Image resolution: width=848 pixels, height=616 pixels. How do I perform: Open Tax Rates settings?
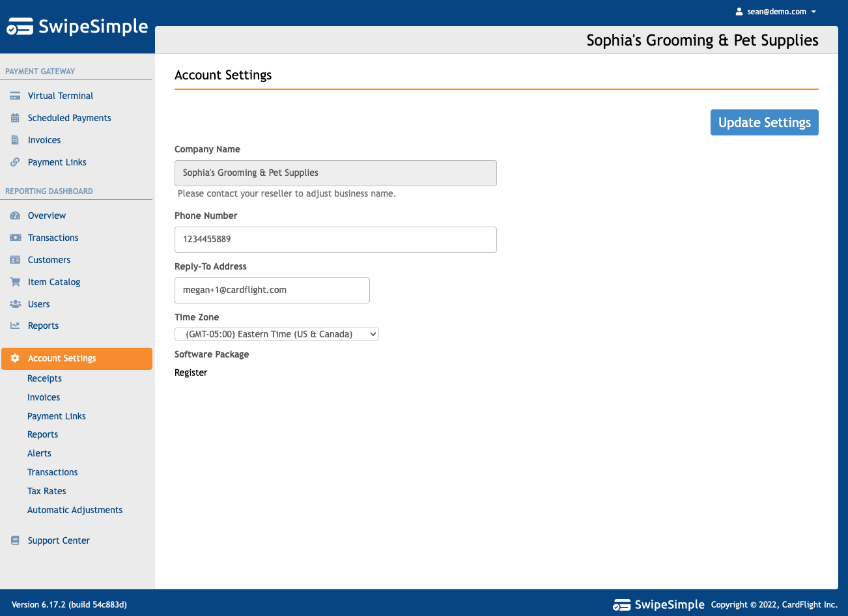click(47, 491)
